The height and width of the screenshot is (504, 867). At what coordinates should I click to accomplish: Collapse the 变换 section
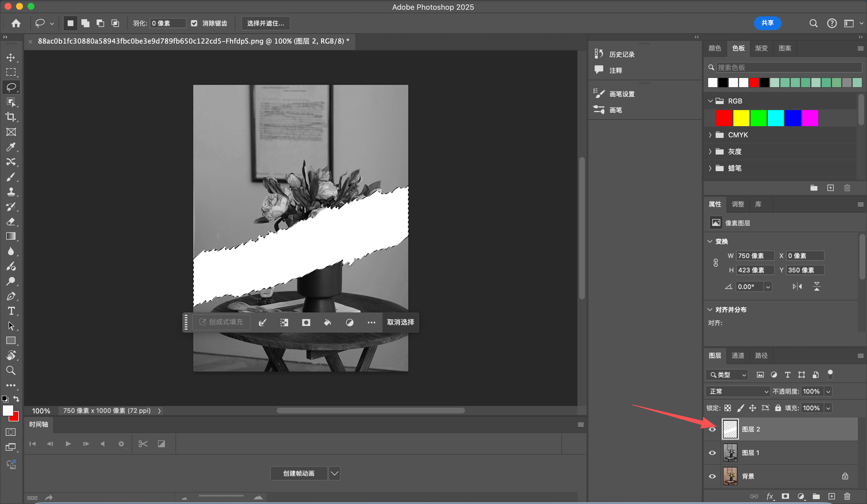click(x=710, y=241)
